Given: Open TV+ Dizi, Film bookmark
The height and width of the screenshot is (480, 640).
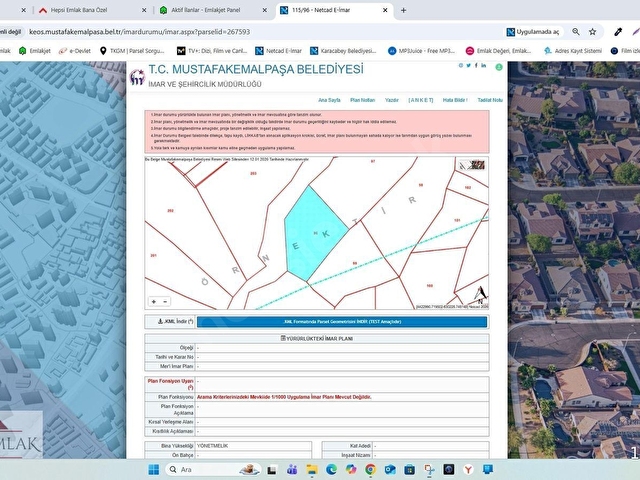Looking at the screenshot, I should pos(212,51).
